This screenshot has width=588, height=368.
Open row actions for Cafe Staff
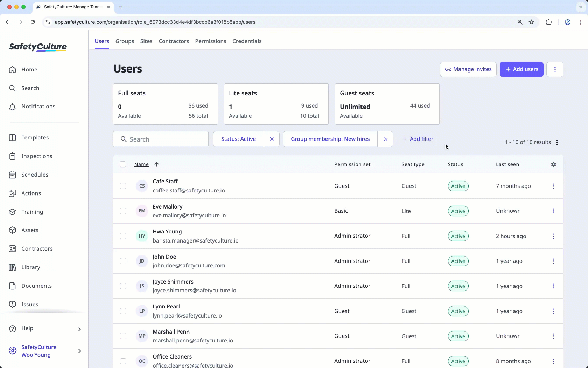(553, 186)
